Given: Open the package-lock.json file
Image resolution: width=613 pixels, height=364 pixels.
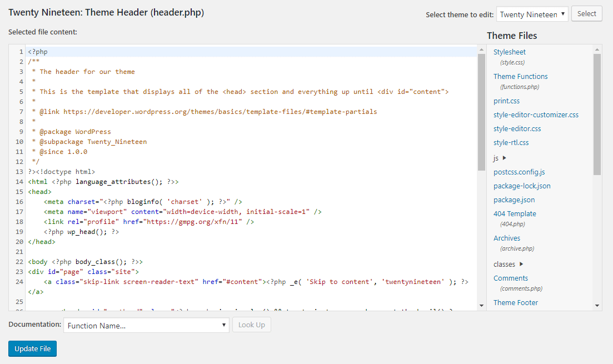Looking at the screenshot, I should pos(522,186).
